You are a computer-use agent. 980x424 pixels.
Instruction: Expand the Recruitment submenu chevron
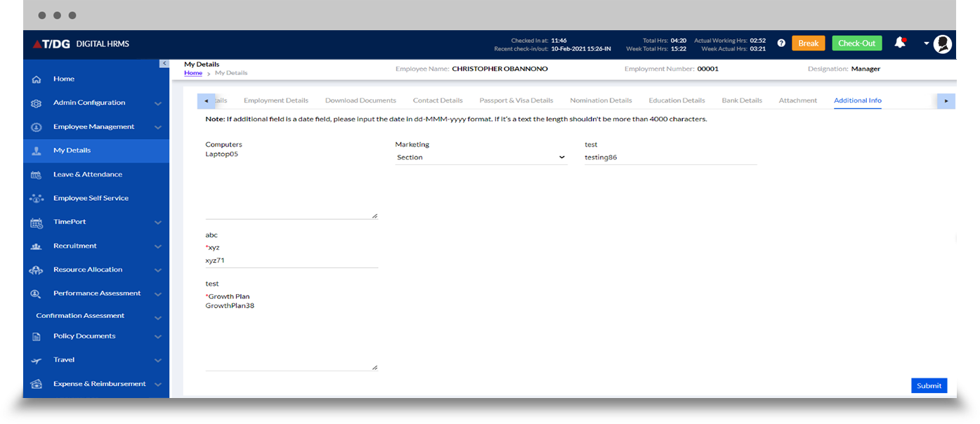click(x=158, y=247)
